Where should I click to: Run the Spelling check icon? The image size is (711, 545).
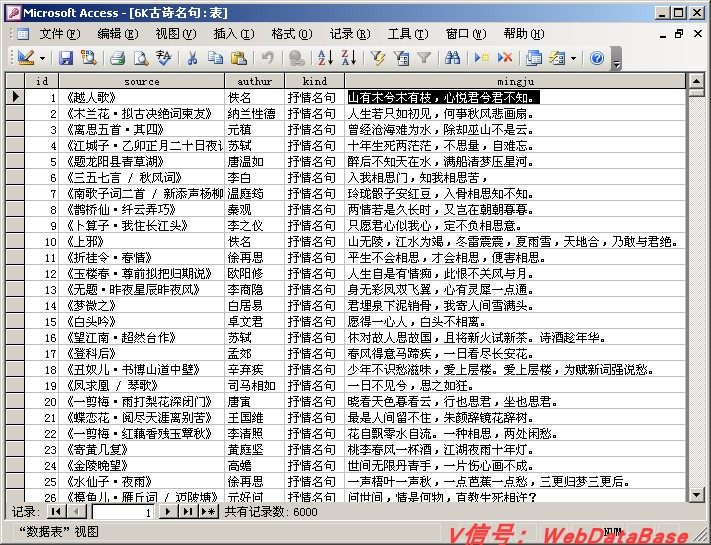point(164,58)
